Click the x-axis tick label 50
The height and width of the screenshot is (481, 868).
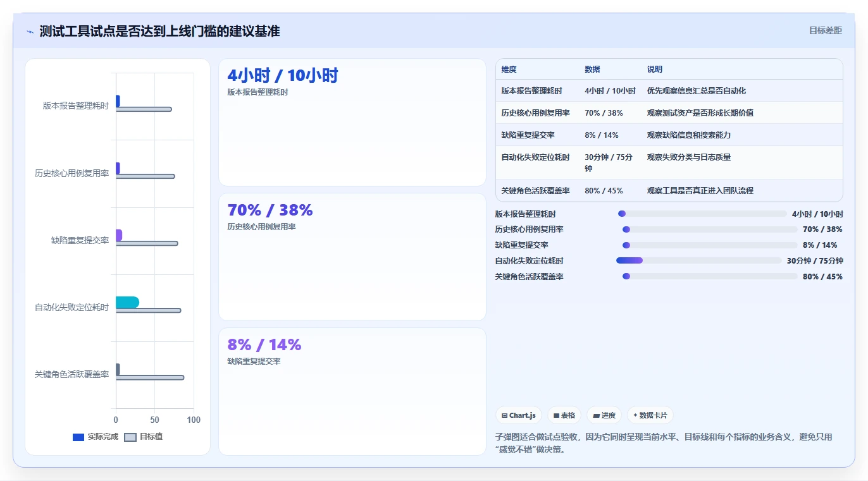coord(155,420)
